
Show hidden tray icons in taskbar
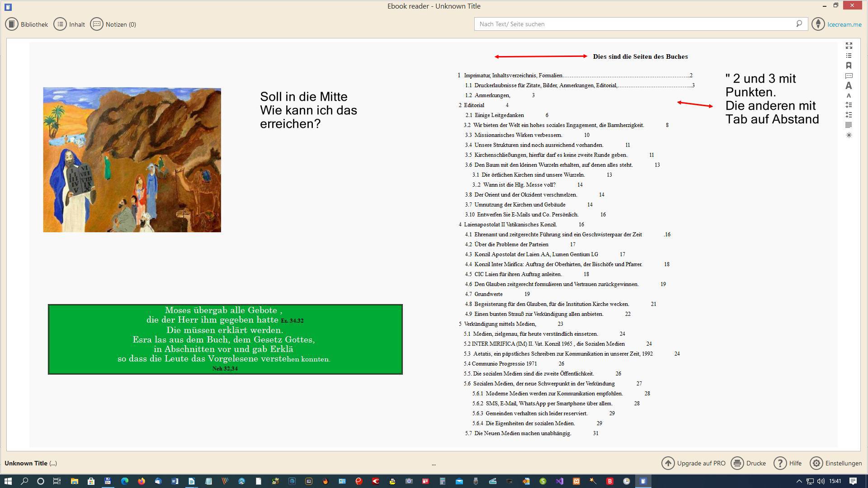(799, 481)
